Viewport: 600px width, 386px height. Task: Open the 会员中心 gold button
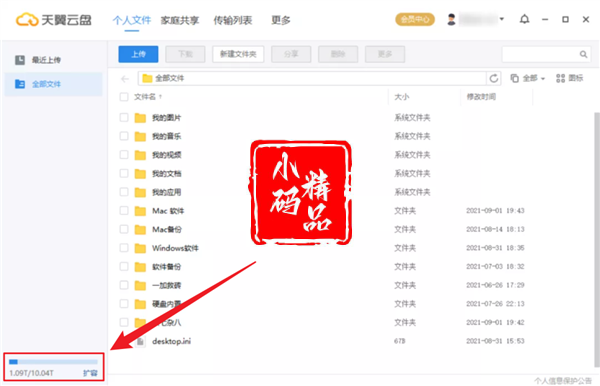coord(415,19)
